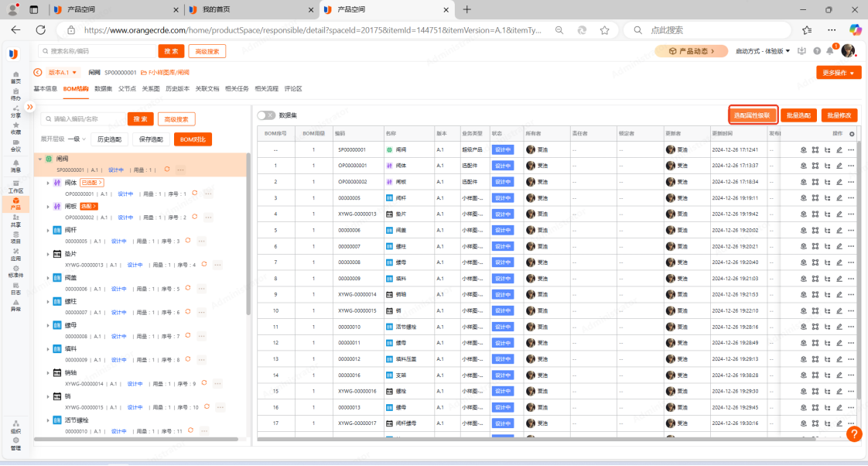Open 消息 in the left sidebar
This screenshot has height=466, width=868.
[15, 166]
